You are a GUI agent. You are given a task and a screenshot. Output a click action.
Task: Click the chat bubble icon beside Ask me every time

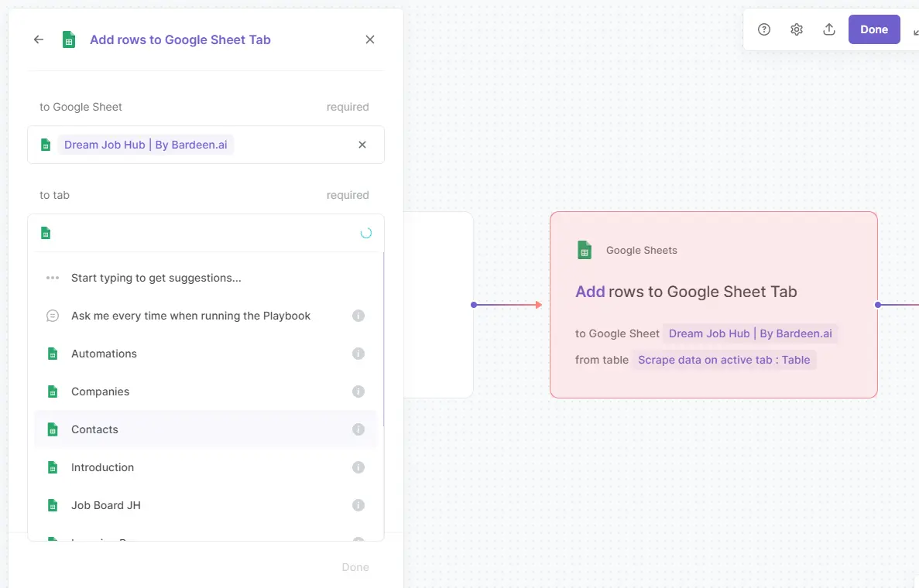pos(53,316)
